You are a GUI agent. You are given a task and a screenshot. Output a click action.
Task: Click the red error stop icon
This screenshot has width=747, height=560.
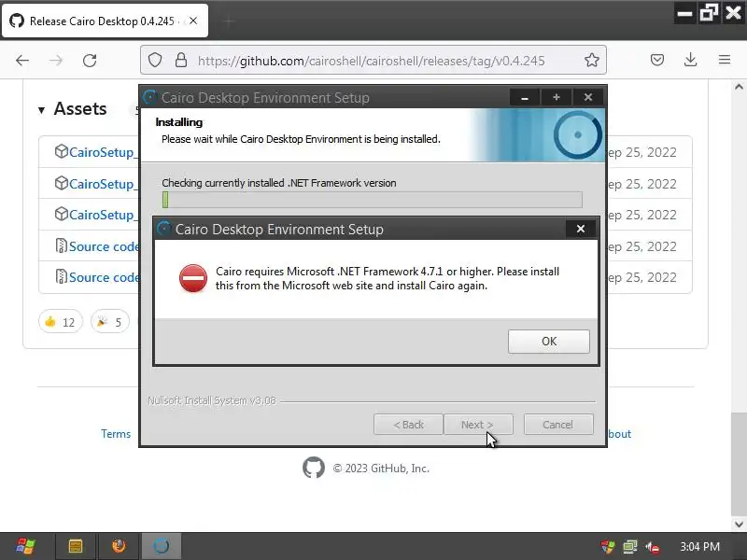[193, 278]
